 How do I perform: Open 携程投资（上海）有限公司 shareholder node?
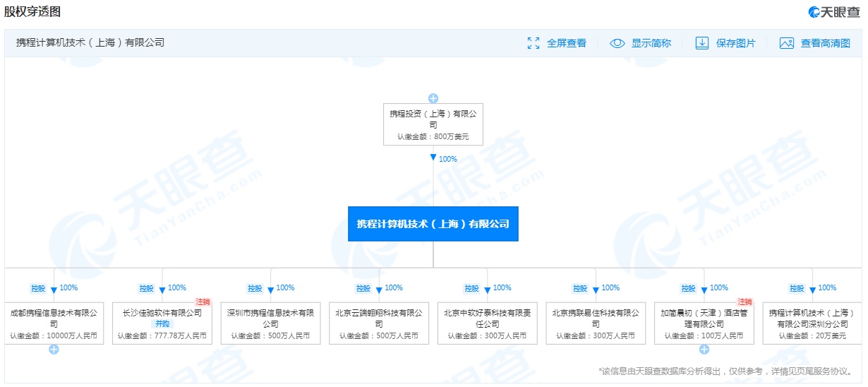[x=433, y=125]
